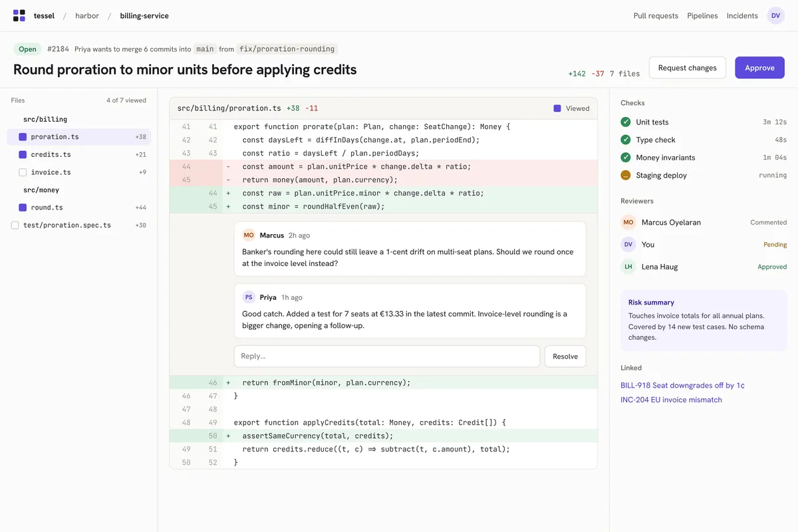Click the fix/proration-rounding branch label
This screenshot has height=532, width=798.
[x=287, y=49]
